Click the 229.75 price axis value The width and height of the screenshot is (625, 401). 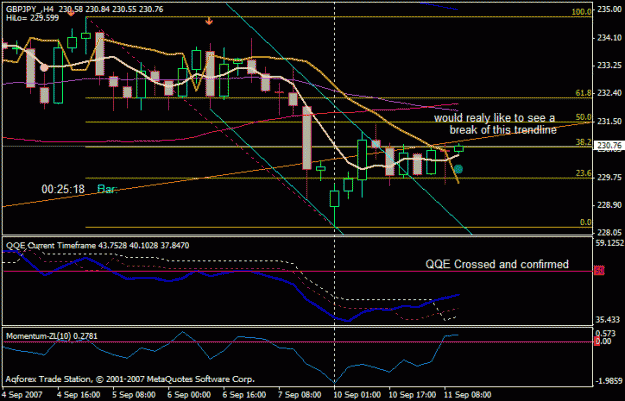point(609,177)
